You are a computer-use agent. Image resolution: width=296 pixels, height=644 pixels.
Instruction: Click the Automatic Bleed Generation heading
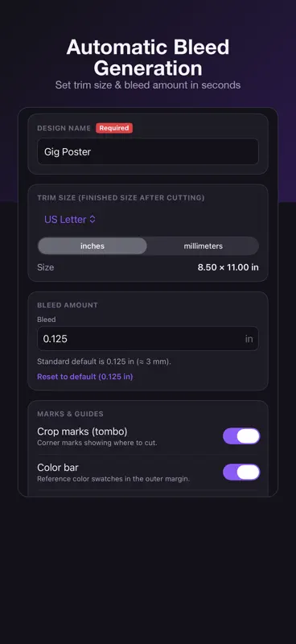point(148,58)
